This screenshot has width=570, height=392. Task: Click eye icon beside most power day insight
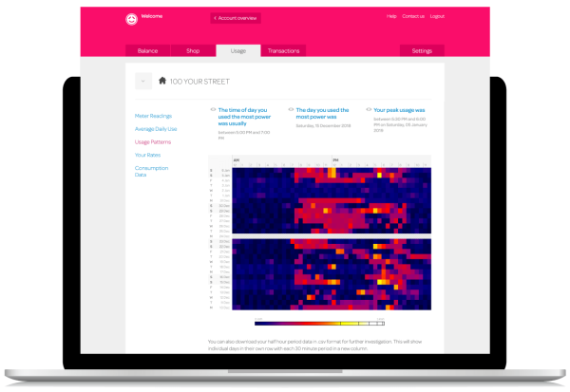[291, 109]
